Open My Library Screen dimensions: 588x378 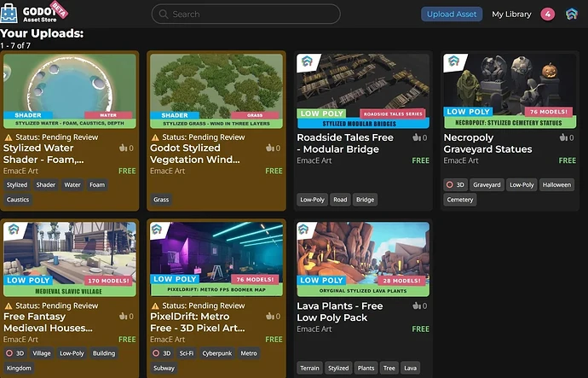click(x=511, y=15)
